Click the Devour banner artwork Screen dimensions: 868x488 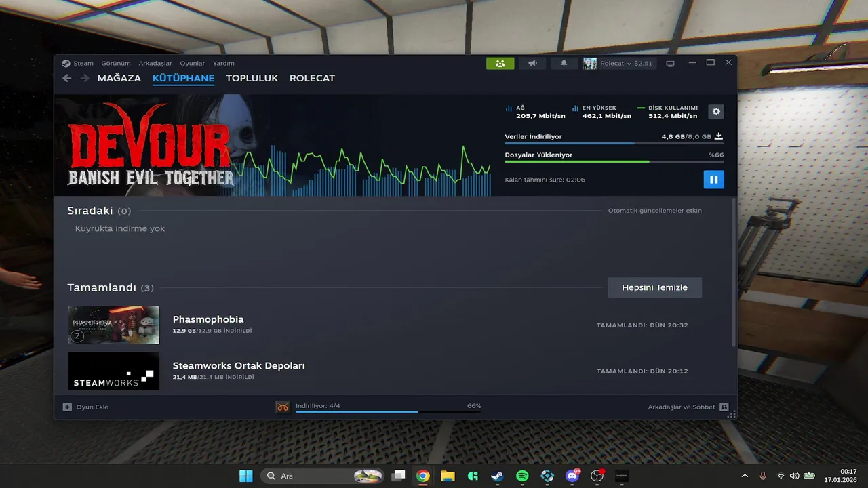150,145
